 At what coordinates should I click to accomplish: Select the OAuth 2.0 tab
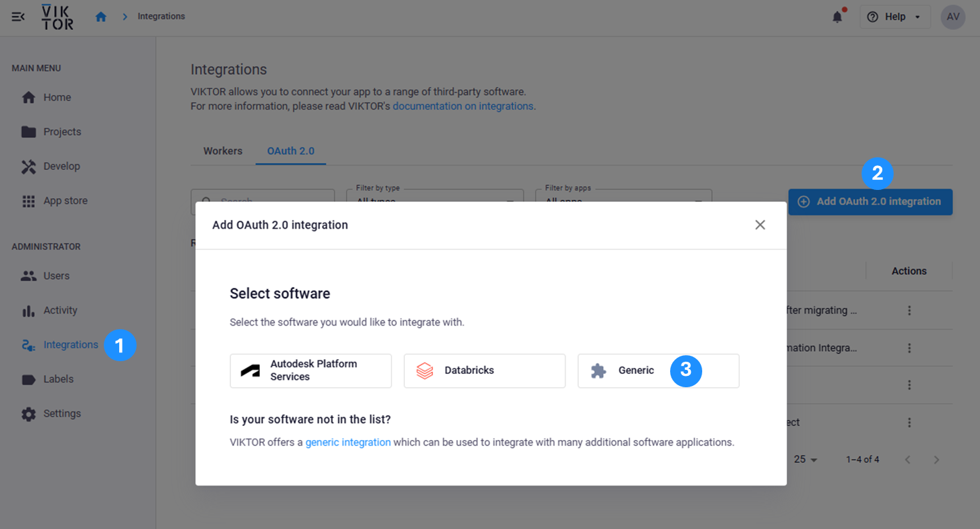tap(291, 151)
